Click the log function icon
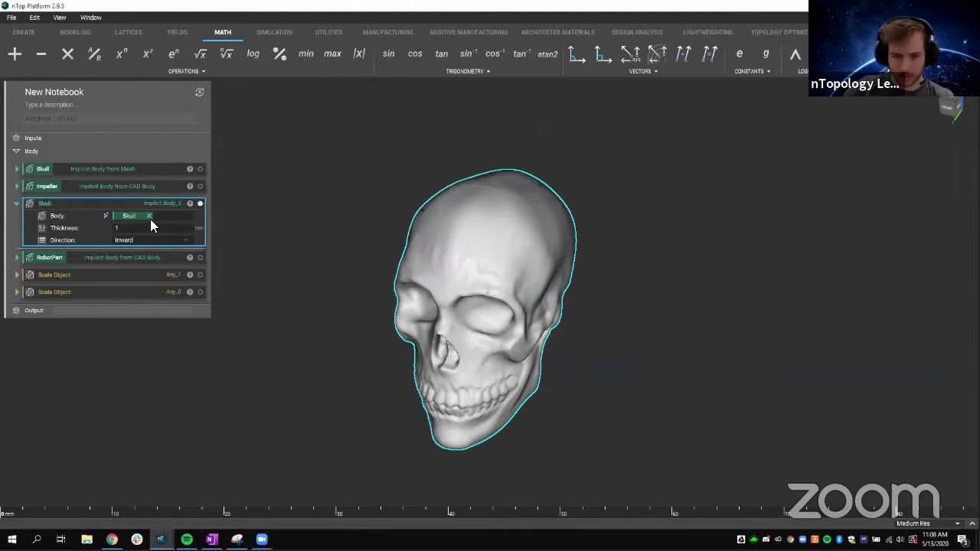 [253, 54]
